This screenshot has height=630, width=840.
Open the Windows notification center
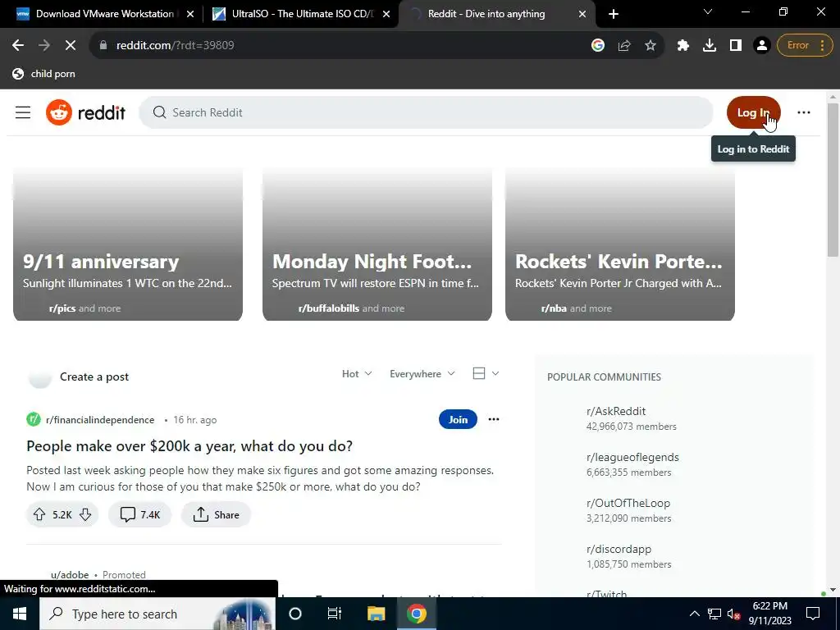click(x=813, y=614)
